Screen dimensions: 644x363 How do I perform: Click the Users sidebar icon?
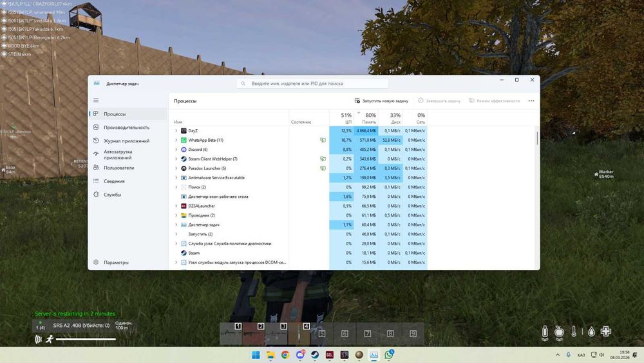[x=96, y=168]
